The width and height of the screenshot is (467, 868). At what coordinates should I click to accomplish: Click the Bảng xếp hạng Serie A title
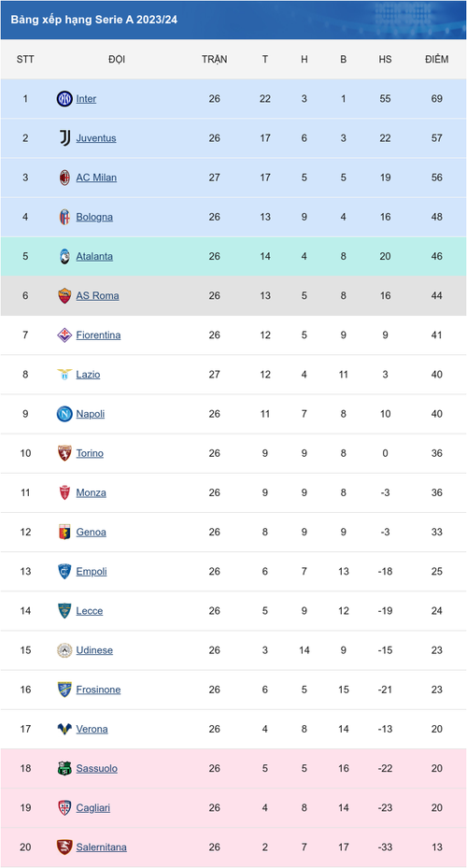click(x=94, y=20)
